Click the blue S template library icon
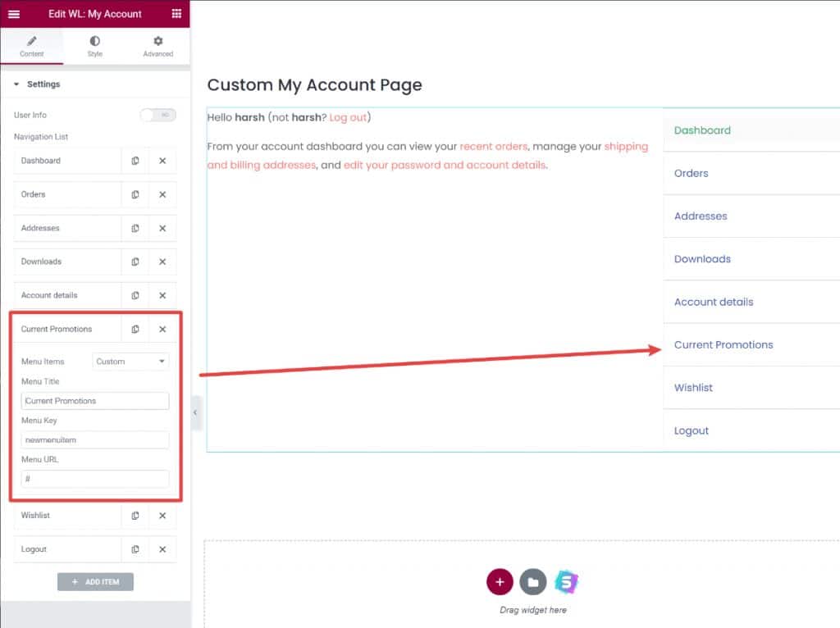 pos(568,581)
